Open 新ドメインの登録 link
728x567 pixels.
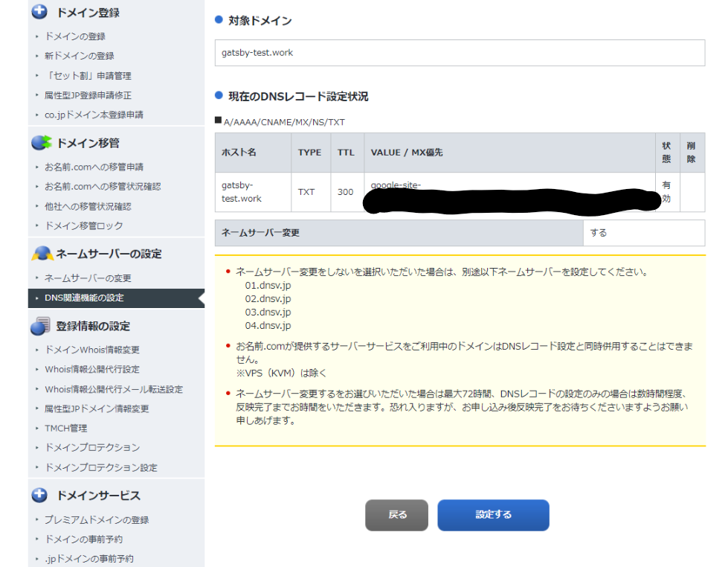pyautogui.click(x=79, y=56)
